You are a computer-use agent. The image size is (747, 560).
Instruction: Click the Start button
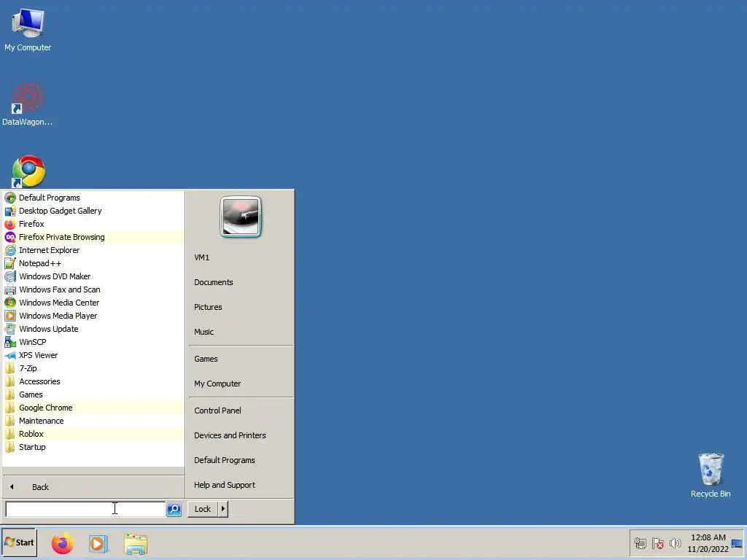[19, 542]
